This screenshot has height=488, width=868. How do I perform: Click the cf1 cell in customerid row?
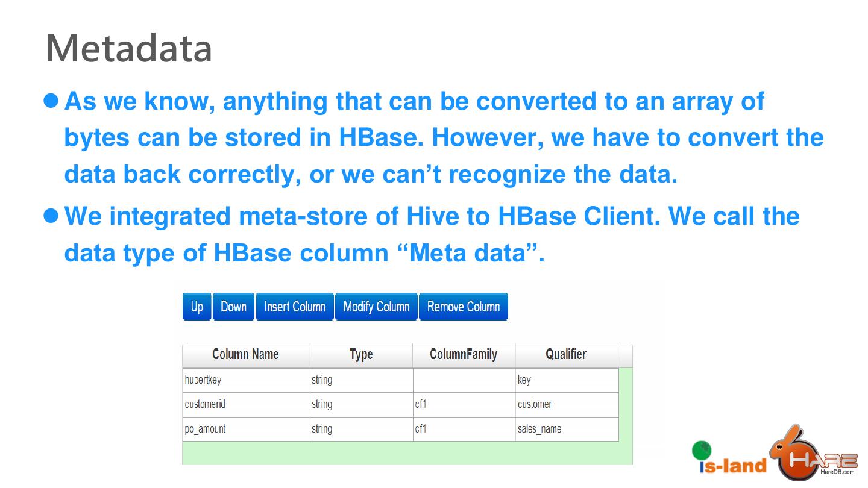464,404
